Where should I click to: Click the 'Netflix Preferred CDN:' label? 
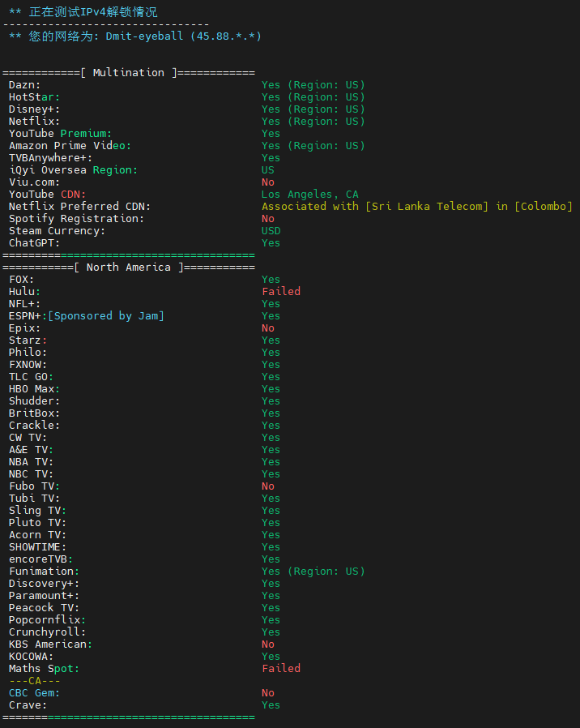click(80, 206)
